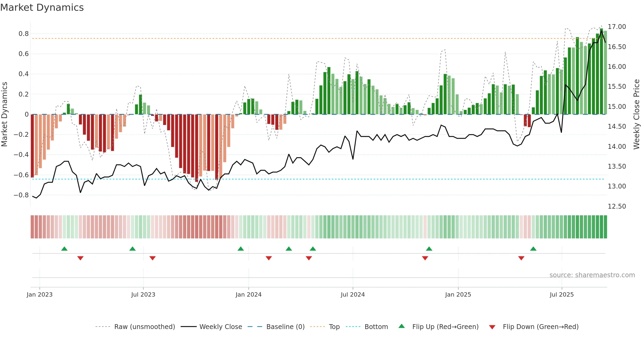Click the first dark red bar at chart start
Viewport: 644px width, 362px height.
point(32,146)
